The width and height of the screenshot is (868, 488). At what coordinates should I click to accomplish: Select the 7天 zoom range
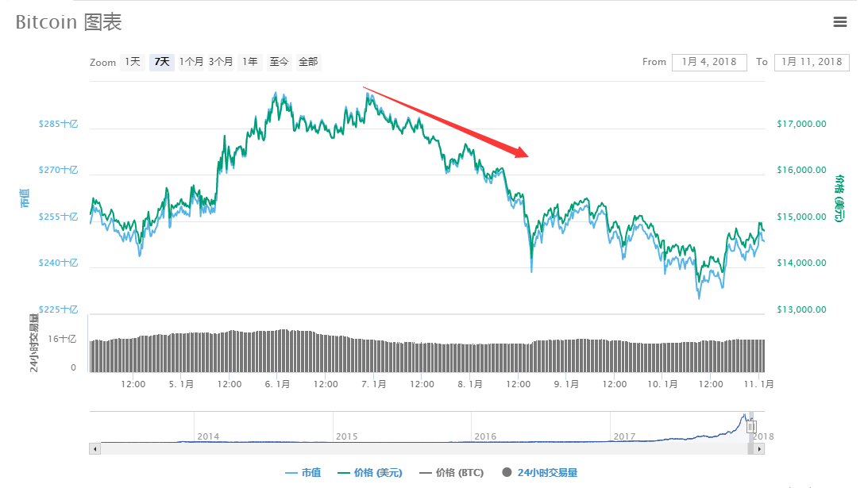click(162, 62)
